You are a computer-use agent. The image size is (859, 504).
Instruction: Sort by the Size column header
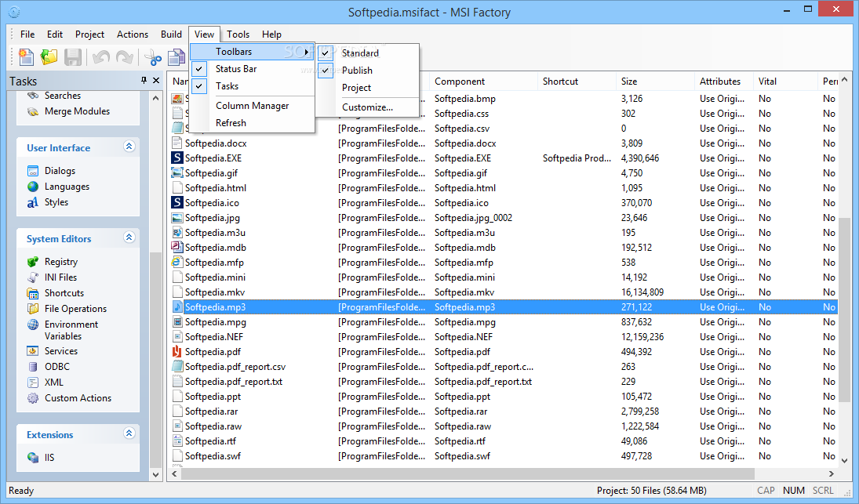[656, 81]
